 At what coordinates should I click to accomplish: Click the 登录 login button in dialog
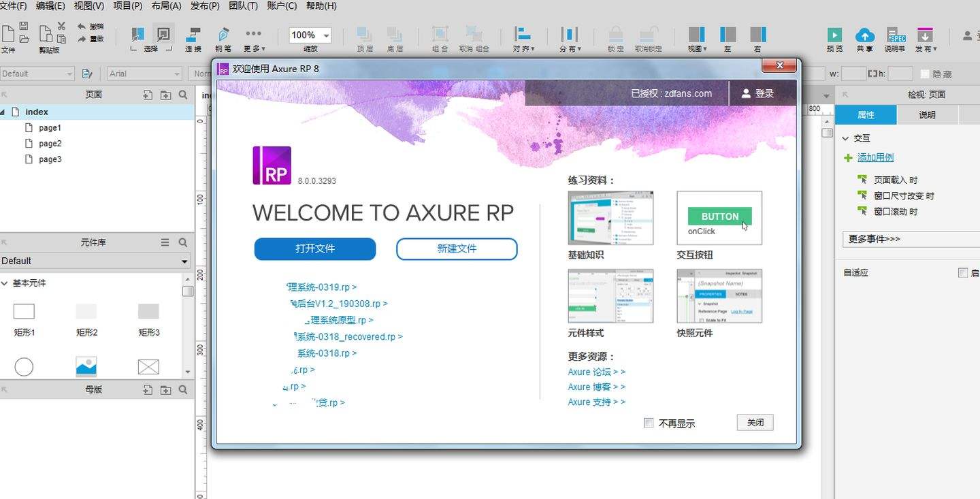pos(757,93)
